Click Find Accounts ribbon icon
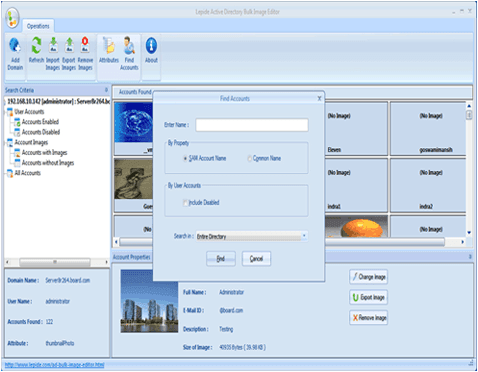Image resolution: width=478 pixels, height=372 pixels. (129, 53)
